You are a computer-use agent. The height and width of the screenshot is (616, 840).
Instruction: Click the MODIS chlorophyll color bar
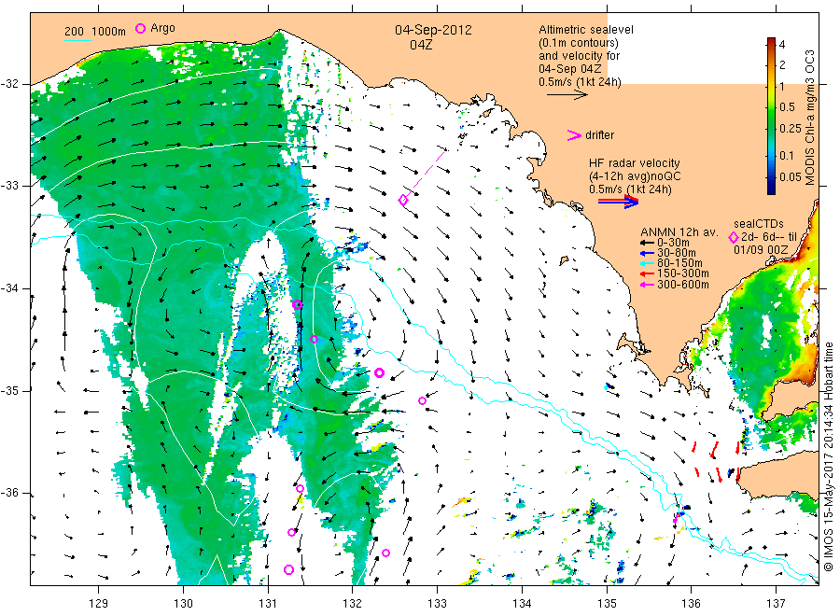tap(771, 116)
